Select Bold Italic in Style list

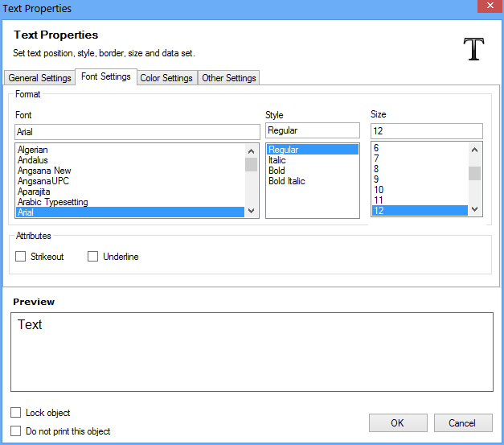pyautogui.click(x=287, y=181)
